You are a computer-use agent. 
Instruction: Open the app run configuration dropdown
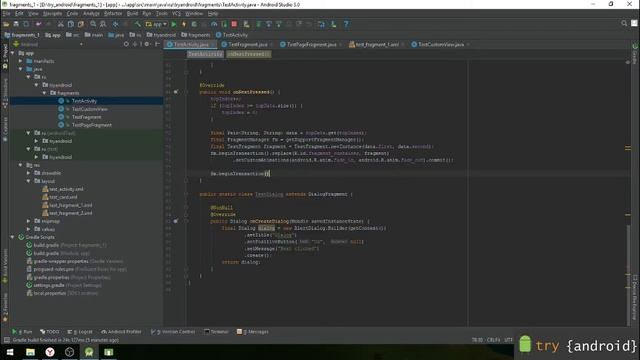[157, 24]
